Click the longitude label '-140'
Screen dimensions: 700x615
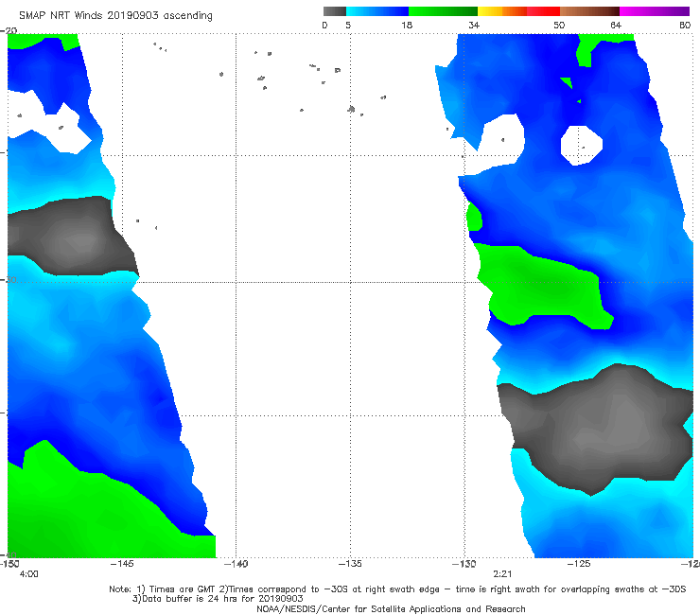(x=236, y=564)
